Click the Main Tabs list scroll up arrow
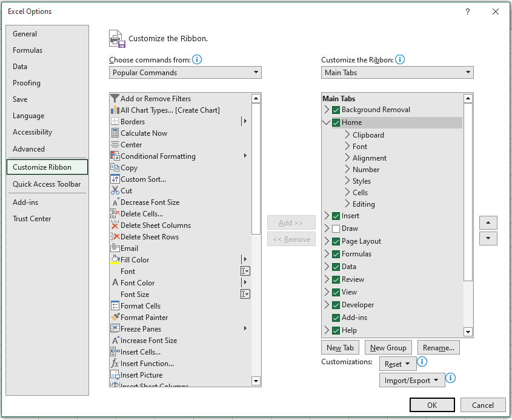Viewport: 512px width, 420px height. 468,98
